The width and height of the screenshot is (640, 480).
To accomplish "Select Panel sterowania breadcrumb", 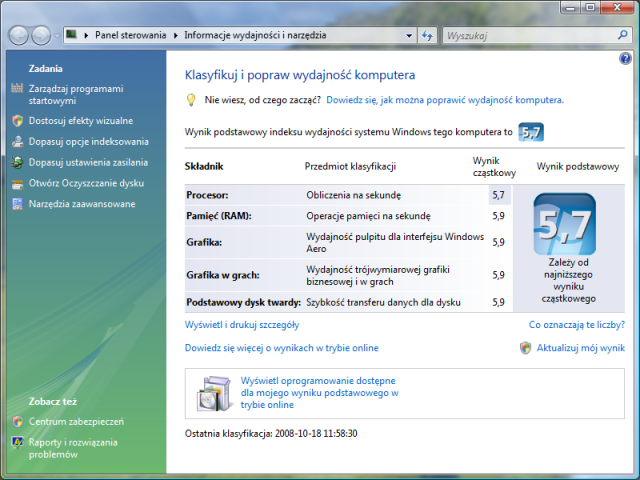I will (x=131, y=35).
